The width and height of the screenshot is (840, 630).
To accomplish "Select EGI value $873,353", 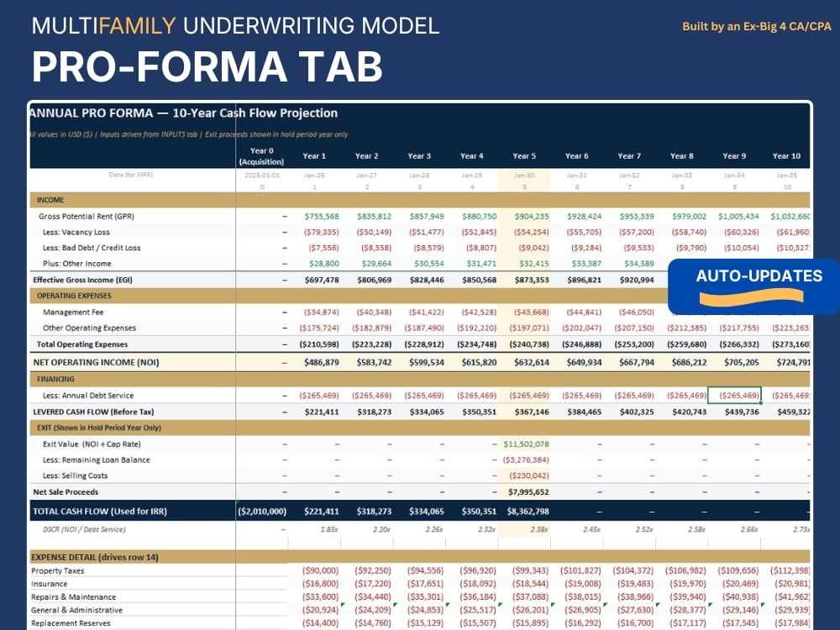I will [532, 280].
